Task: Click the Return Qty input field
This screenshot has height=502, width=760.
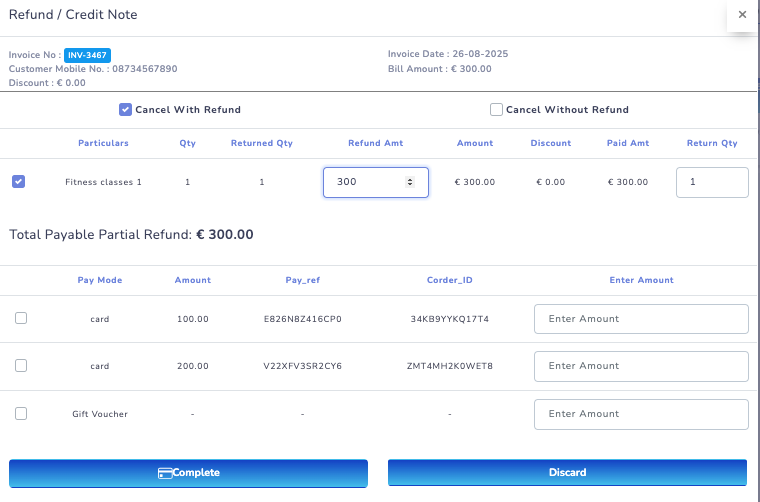Action: pyautogui.click(x=712, y=182)
